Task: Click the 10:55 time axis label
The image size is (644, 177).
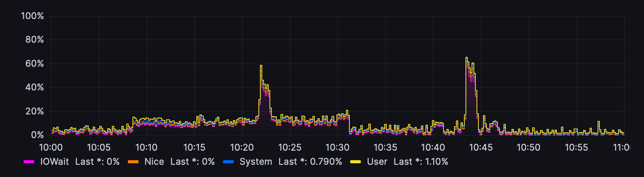Action: (576, 147)
